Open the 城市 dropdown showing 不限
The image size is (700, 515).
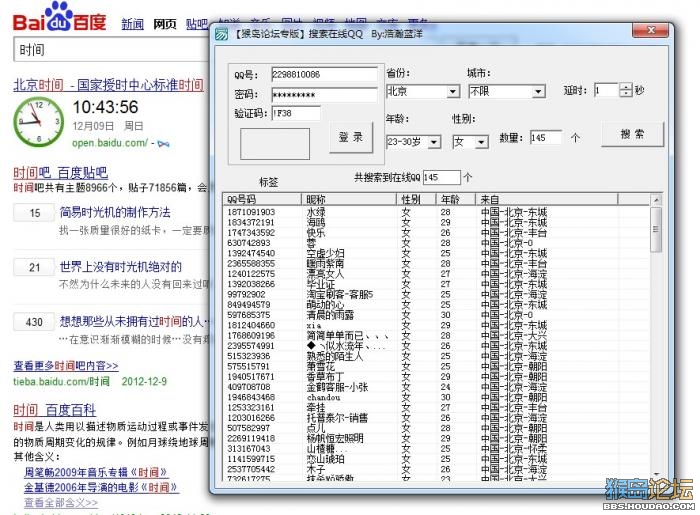[x=507, y=91]
